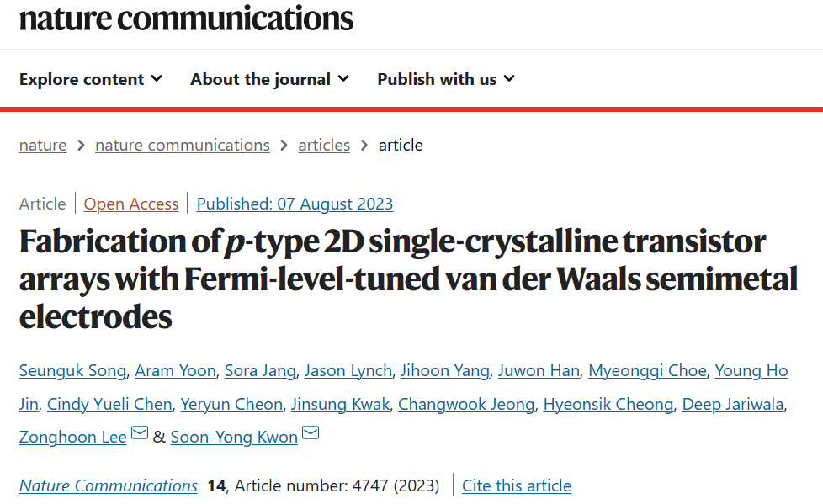
Task: Select author Jason Lynch
Action: (348, 371)
